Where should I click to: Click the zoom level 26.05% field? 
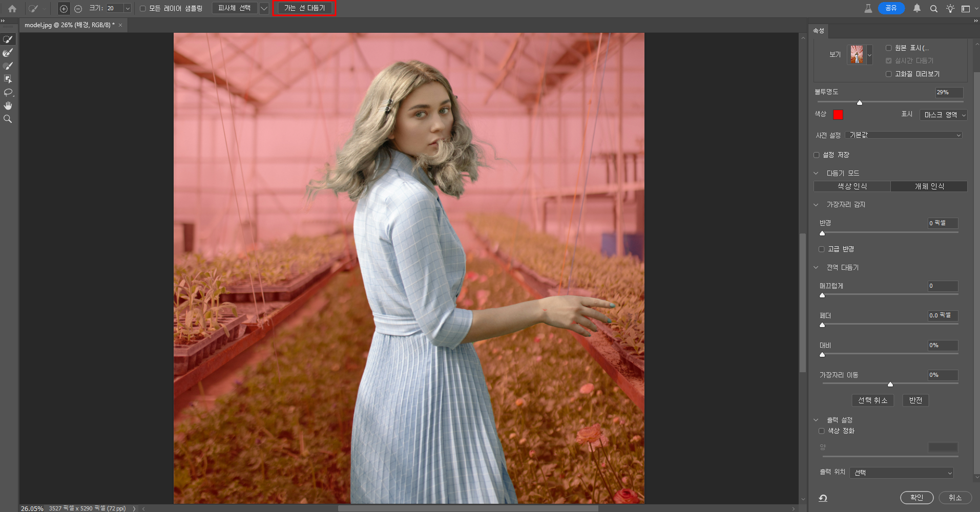32,508
